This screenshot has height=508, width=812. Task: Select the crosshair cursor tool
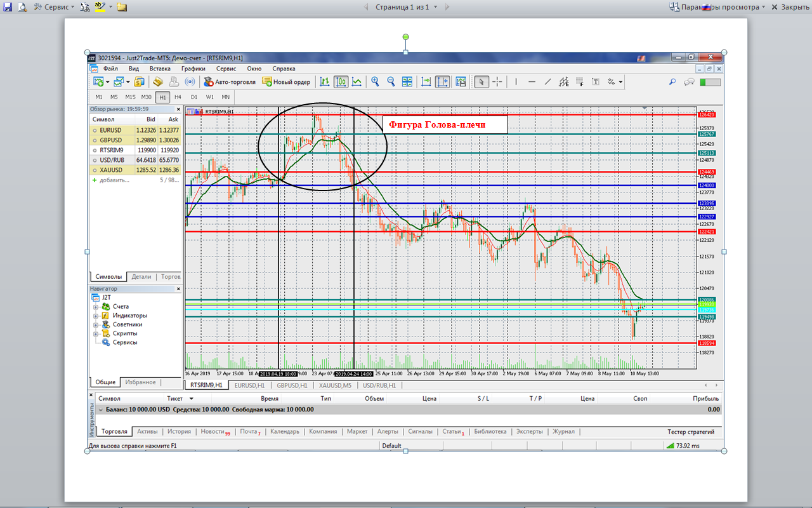[497, 82]
